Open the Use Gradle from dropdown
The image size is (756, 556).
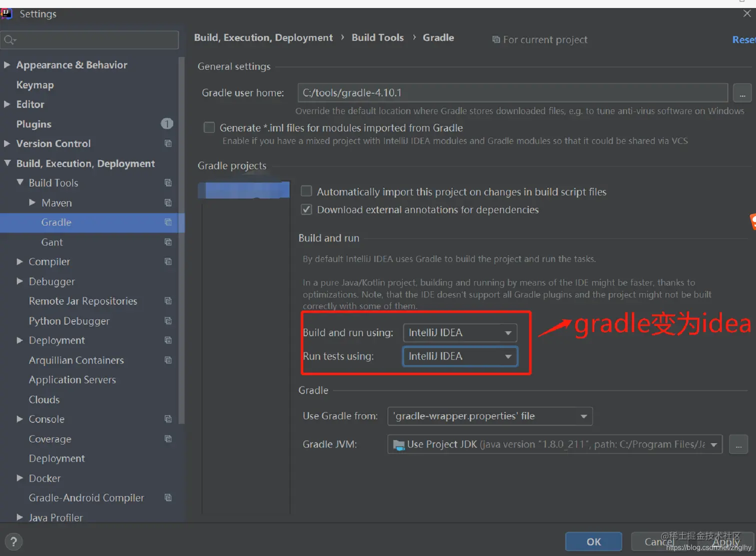coord(490,416)
